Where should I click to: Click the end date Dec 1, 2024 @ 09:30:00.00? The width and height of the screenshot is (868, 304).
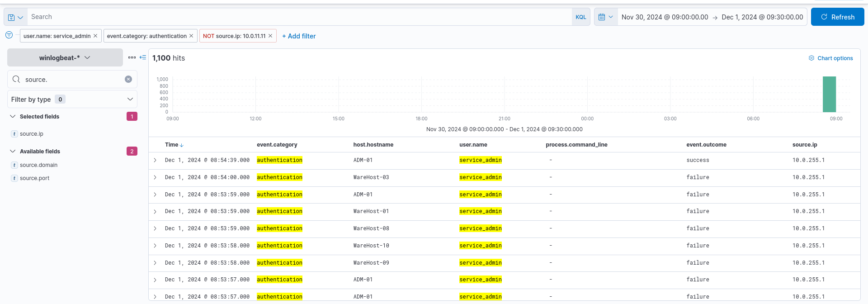pos(762,17)
